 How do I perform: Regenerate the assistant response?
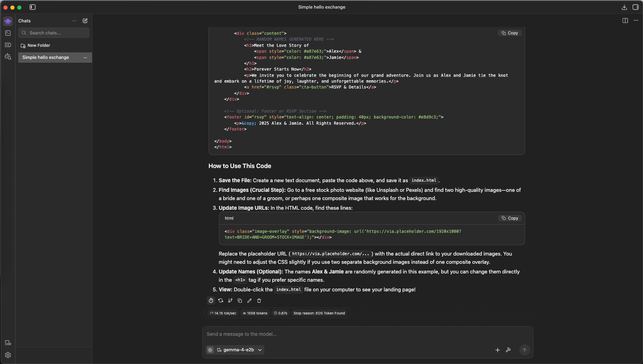(221, 301)
